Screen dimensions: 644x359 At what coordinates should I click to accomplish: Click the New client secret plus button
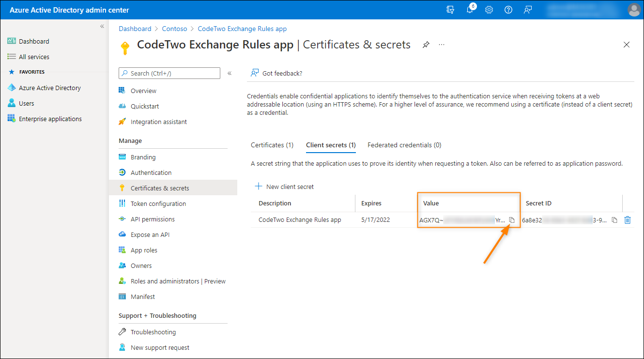point(284,187)
